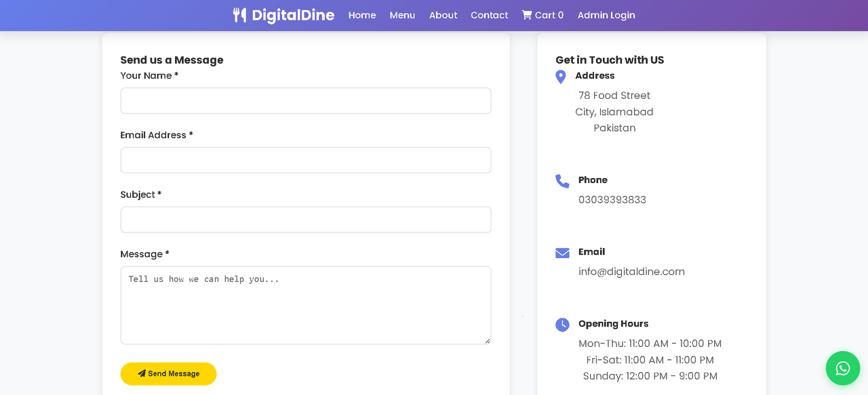This screenshot has width=868, height=395.
Task: Go to the Home page
Action: click(x=362, y=15)
